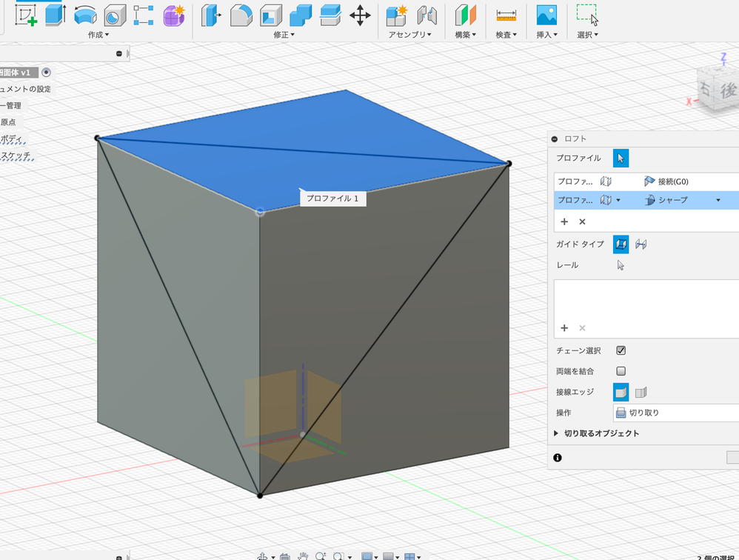Choose the centerline guide type icon
This screenshot has width=739, height=560.
click(x=641, y=244)
